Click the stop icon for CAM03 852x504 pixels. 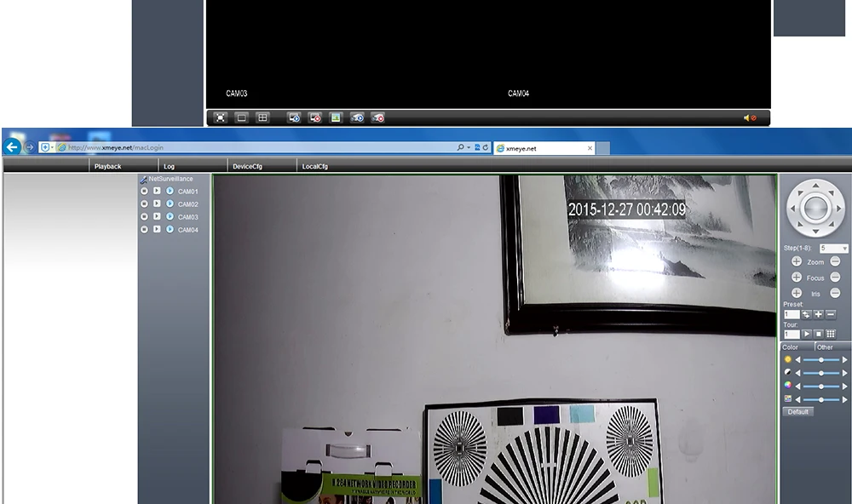[144, 217]
